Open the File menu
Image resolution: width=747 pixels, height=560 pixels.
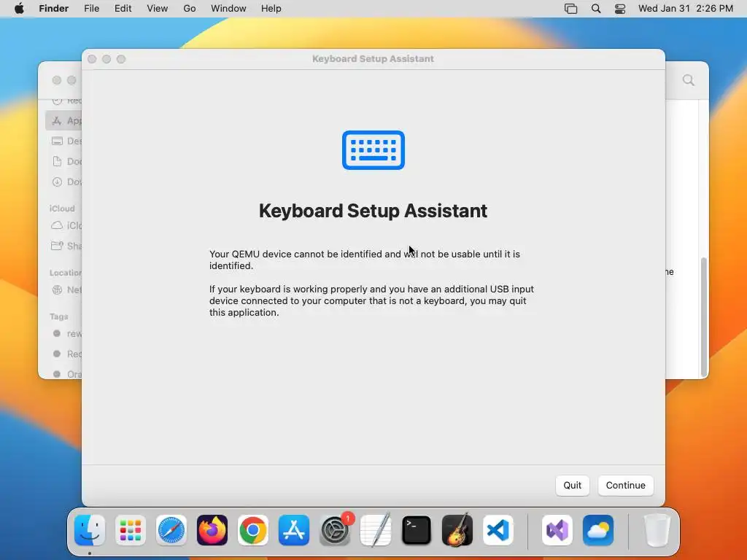pos(91,9)
